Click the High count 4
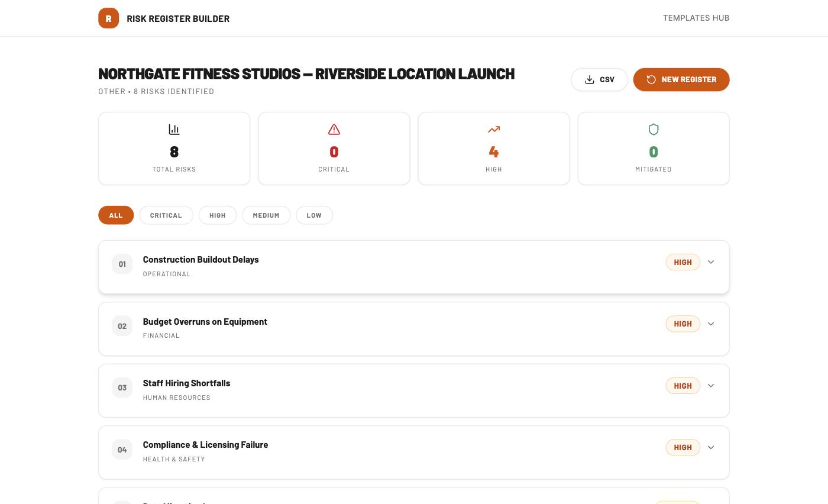The image size is (828, 504). 494,152
